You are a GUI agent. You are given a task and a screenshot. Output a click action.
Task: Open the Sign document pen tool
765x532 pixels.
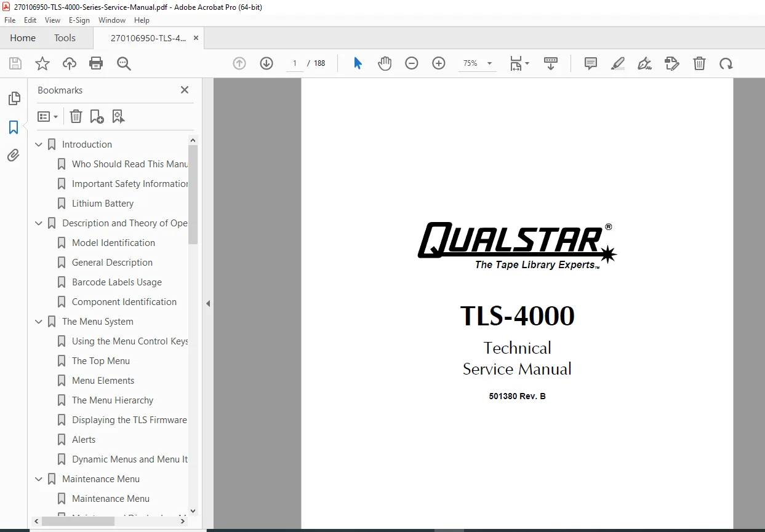click(644, 63)
